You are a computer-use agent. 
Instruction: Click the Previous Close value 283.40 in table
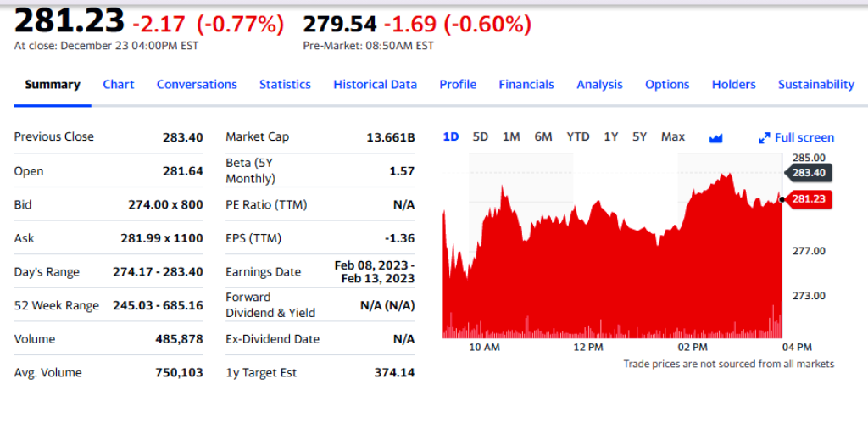click(183, 137)
